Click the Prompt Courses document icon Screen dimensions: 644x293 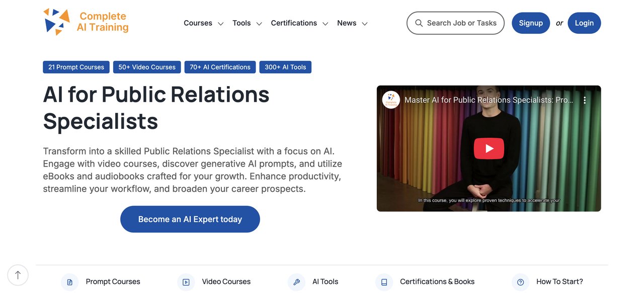tap(70, 282)
